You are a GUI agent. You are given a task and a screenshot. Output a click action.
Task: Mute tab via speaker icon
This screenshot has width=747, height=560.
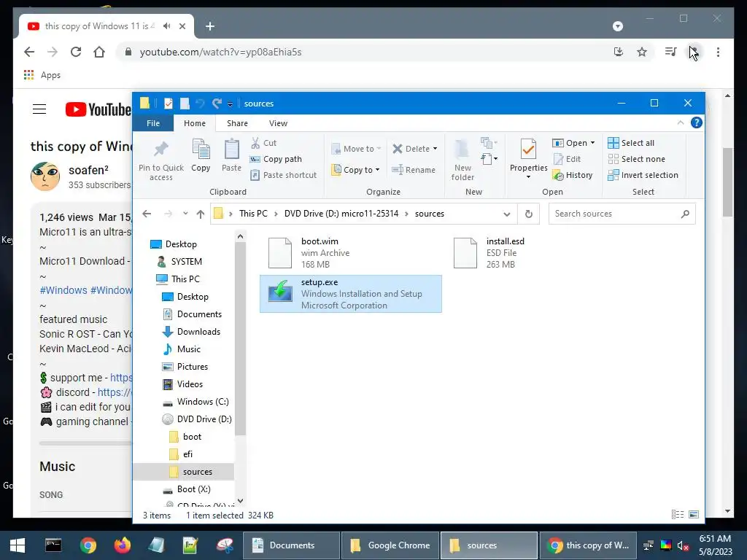click(167, 26)
